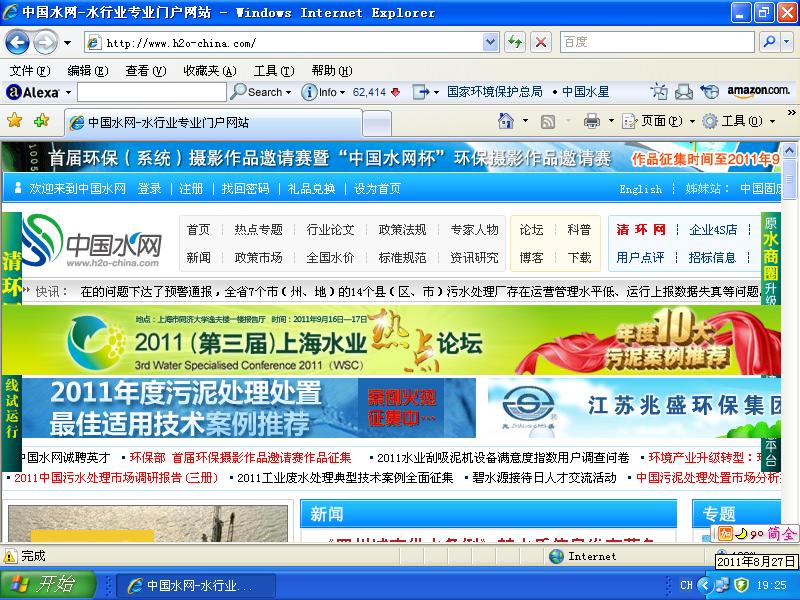Click the 中国水网 site logo
The height and width of the screenshot is (600, 800).
92,242
